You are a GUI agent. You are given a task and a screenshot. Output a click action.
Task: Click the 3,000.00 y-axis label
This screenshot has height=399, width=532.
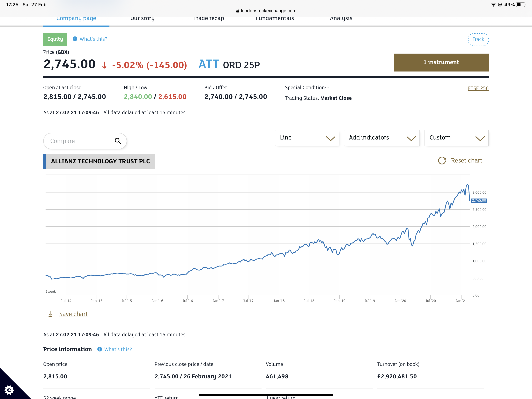click(479, 192)
